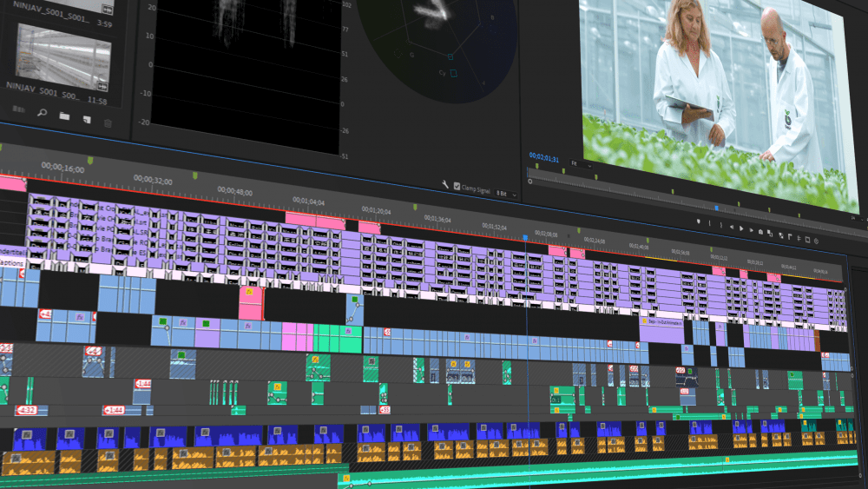The width and height of the screenshot is (868, 489).
Task: Click the rulers icon in the transport bar
Action: point(790,236)
